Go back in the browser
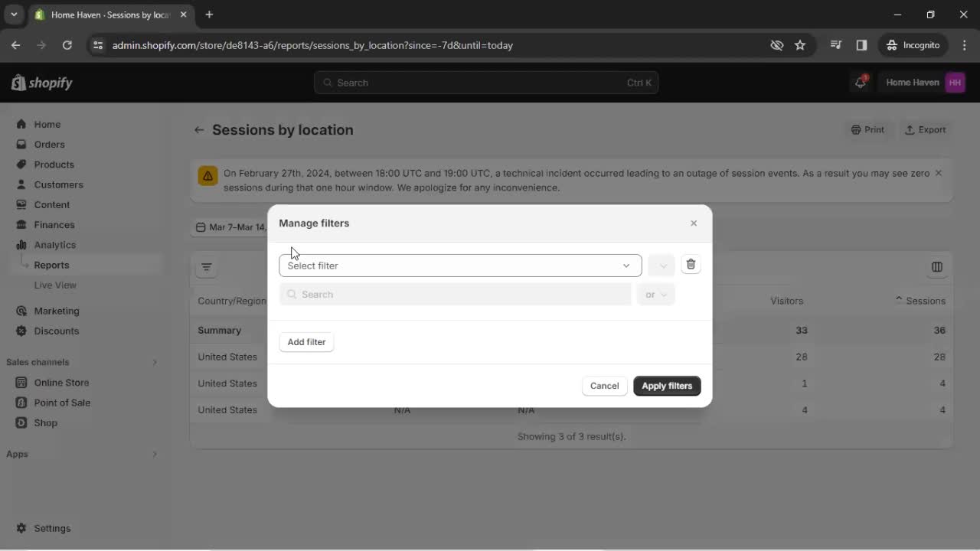The width and height of the screenshot is (980, 551). (x=16, y=45)
